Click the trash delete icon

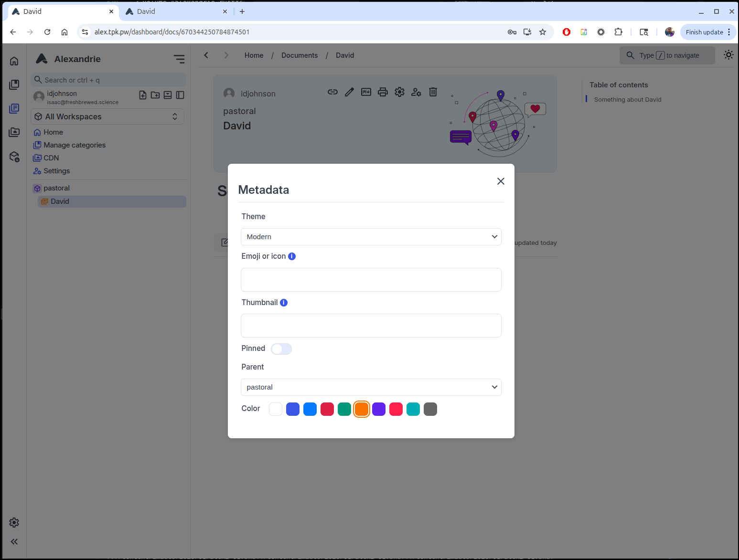coord(433,92)
